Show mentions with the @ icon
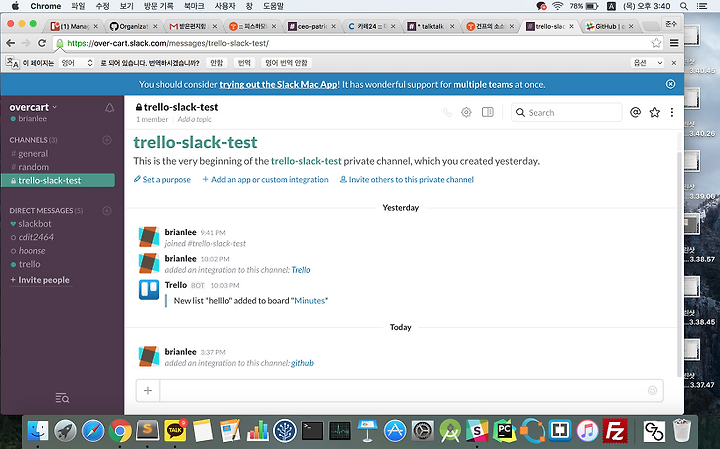Viewport: 720px width, 449px height. tap(636, 112)
